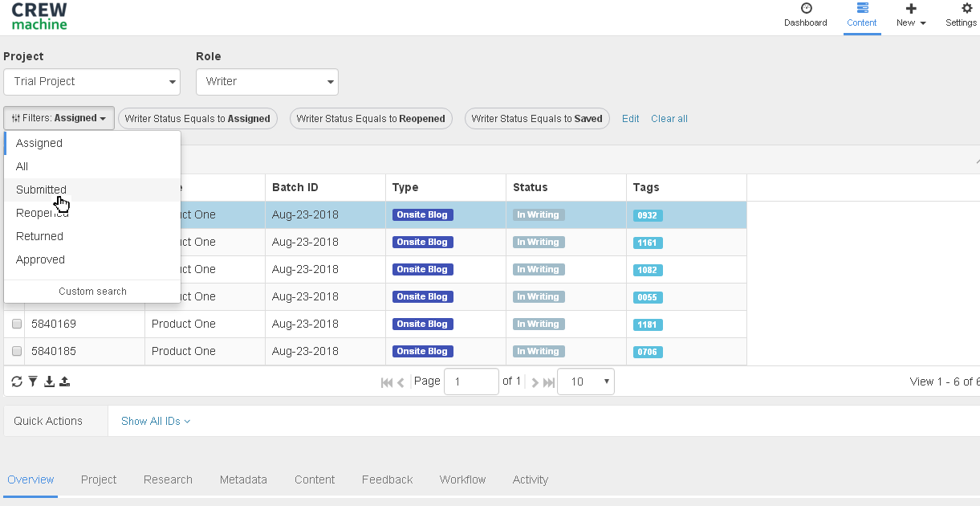Click Writer Status Equals to Reopened chip

(371, 119)
